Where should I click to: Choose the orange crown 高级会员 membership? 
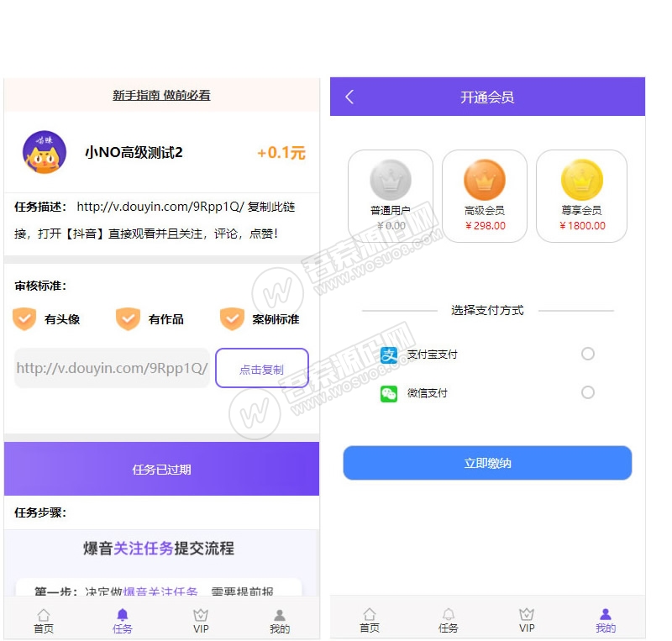[485, 195]
